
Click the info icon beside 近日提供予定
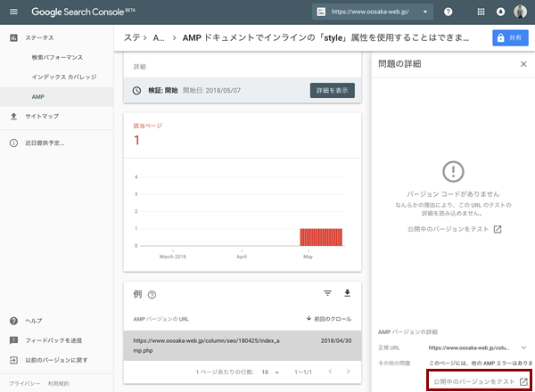coord(13,143)
